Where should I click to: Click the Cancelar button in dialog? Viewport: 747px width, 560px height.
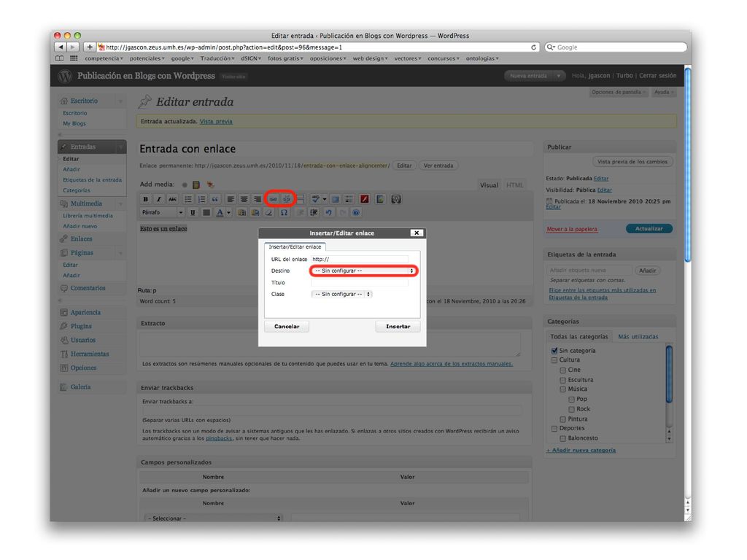click(287, 327)
